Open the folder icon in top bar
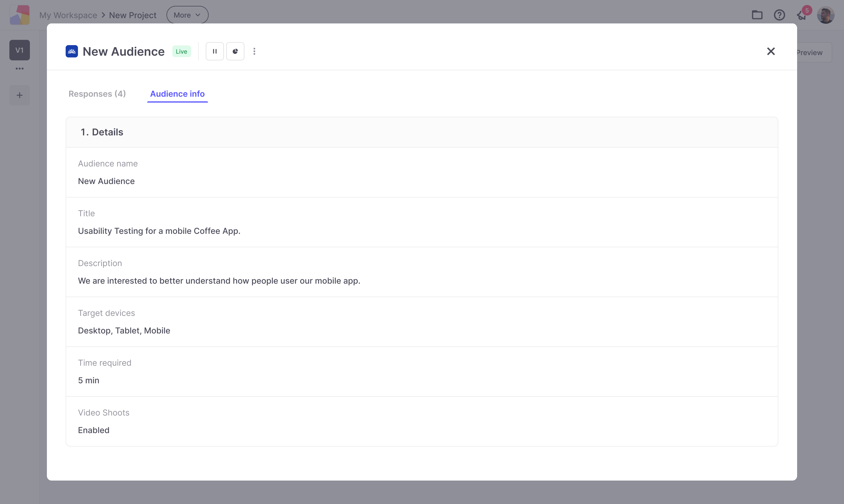Screen dimensions: 844x504 (x=757, y=15)
